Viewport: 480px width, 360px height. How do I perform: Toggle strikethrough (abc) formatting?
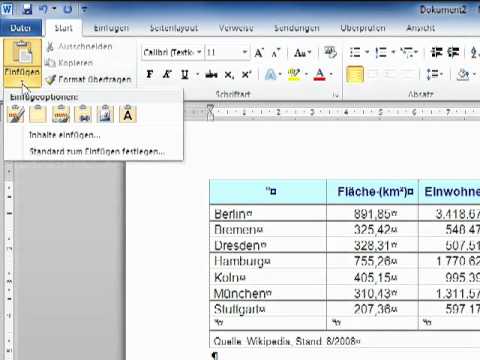point(211,74)
